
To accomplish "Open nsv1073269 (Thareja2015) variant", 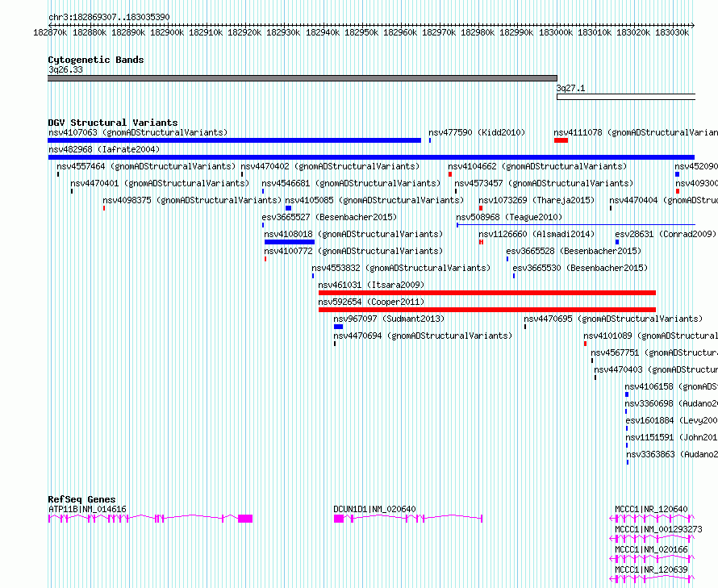I will point(536,200).
